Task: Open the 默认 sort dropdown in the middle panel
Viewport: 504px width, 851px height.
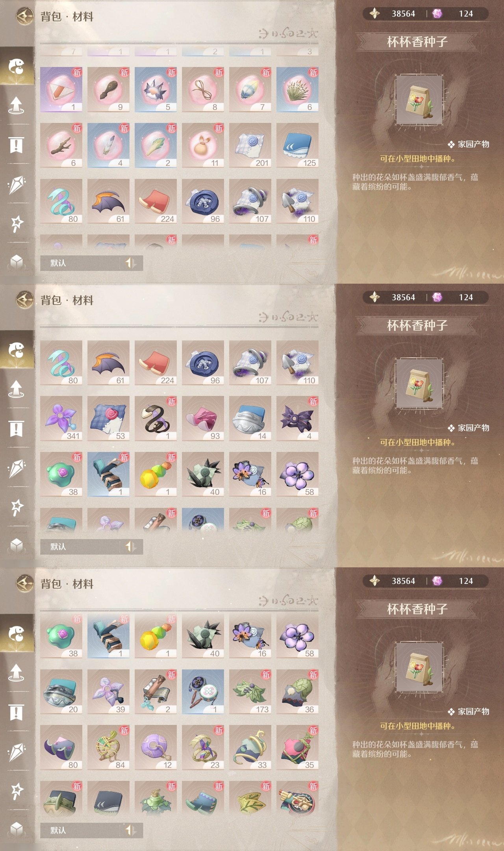Action: tap(80, 546)
